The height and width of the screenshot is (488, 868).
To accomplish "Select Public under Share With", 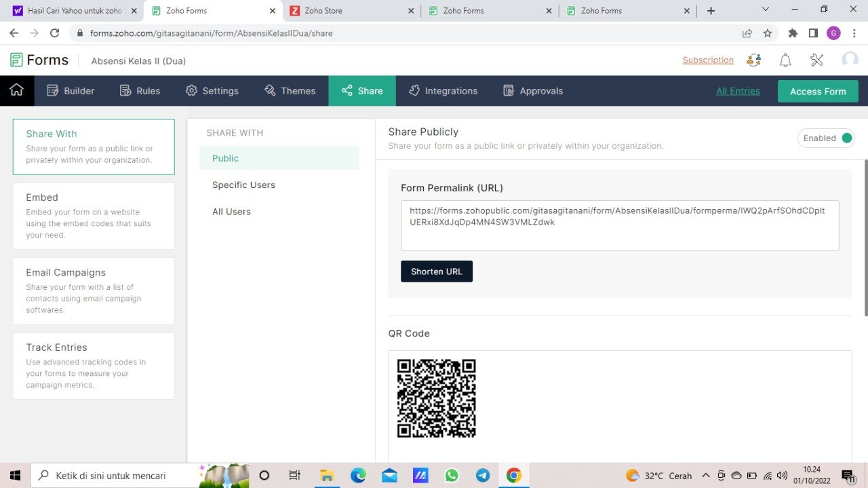I will click(279, 158).
